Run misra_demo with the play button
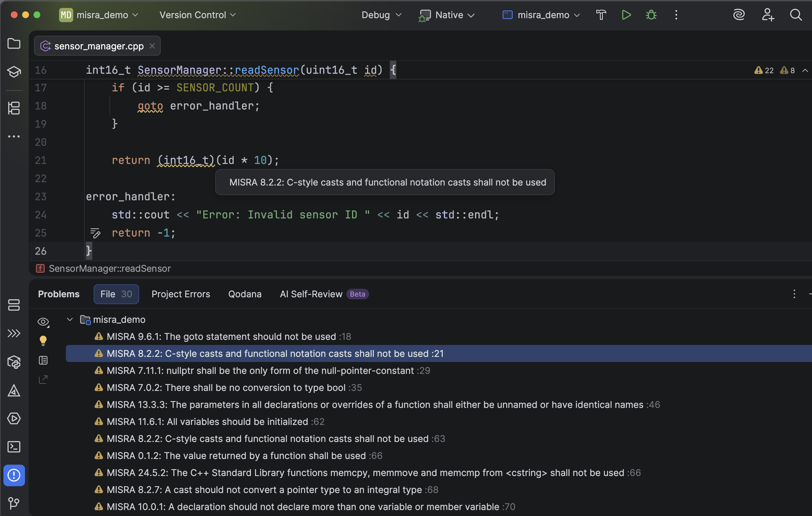This screenshot has width=812, height=516. (x=626, y=15)
